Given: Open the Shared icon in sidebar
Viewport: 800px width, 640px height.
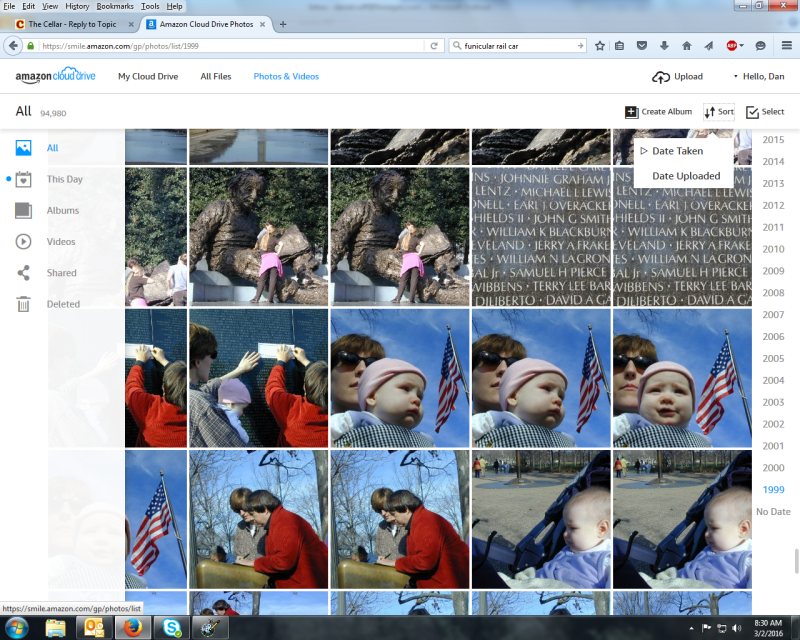Looking at the screenshot, I should click(x=24, y=273).
